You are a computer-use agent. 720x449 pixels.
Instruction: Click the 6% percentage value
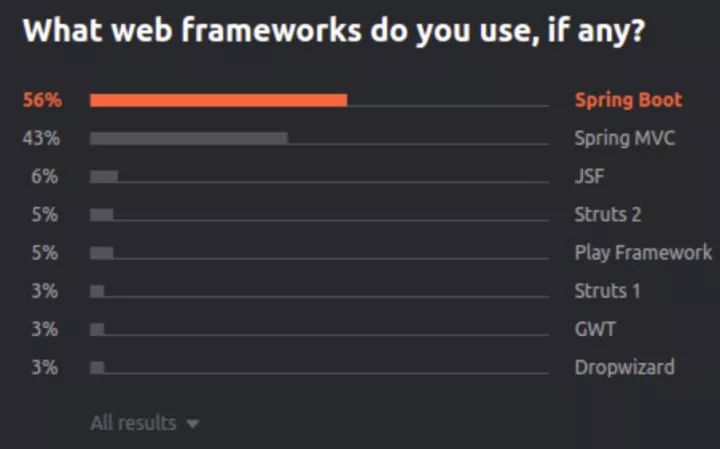(45, 176)
